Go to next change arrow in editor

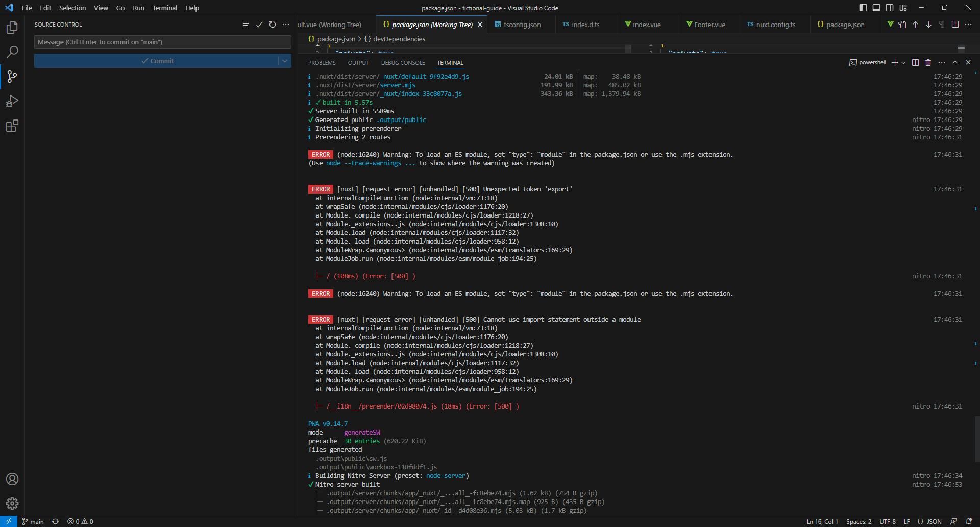click(x=928, y=25)
